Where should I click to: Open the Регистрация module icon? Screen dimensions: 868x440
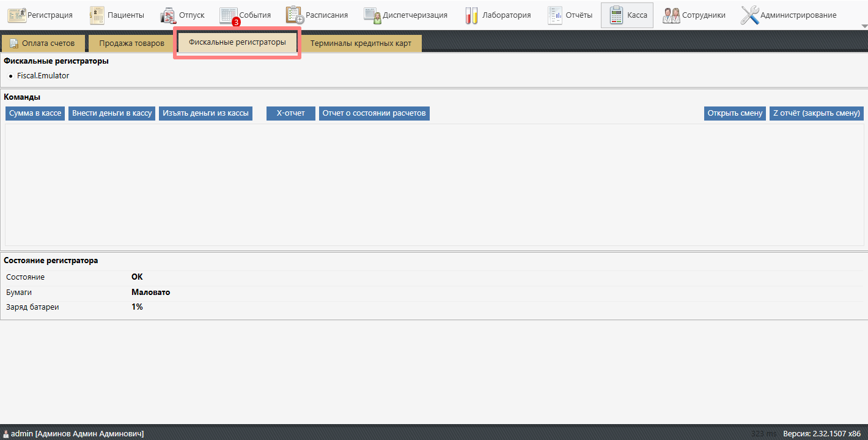(x=17, y=15)
